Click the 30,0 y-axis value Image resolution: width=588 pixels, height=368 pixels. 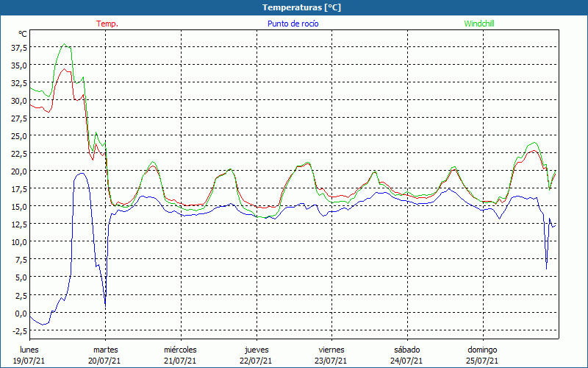[19, 101]
